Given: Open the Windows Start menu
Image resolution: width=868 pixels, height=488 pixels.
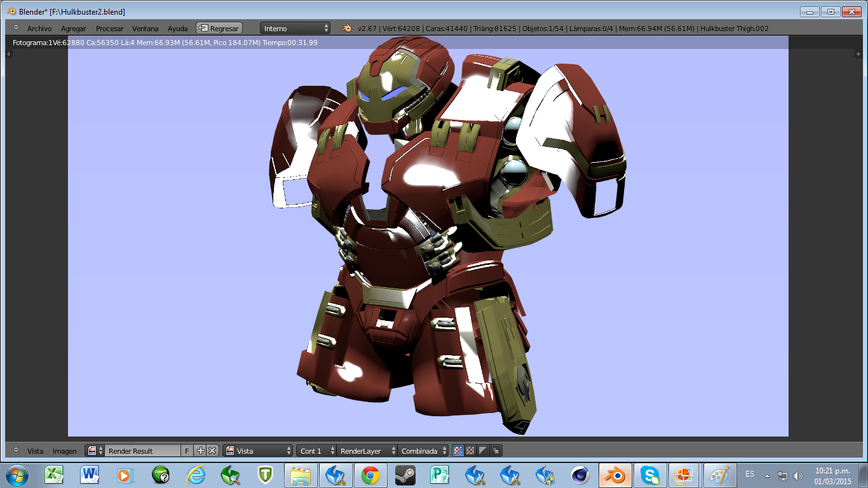Looking at the screenshot, I should [x=17, y=475].
